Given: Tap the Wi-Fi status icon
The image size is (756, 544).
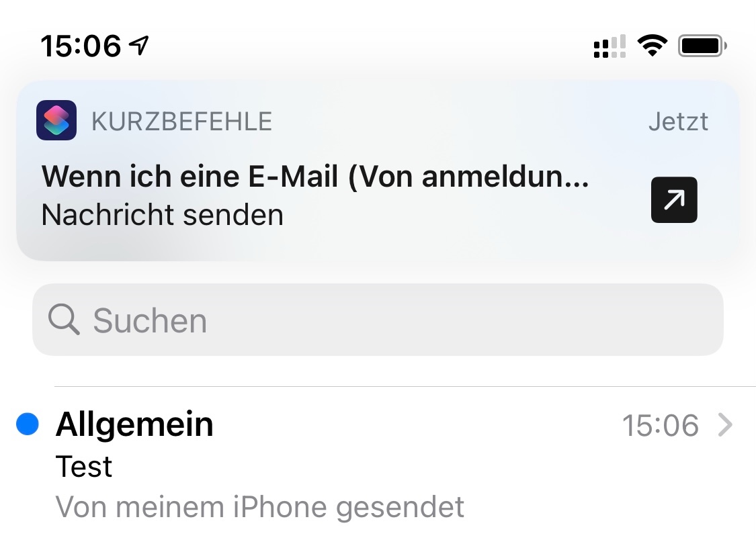Looking at the screenshot, I should (652, 46).
